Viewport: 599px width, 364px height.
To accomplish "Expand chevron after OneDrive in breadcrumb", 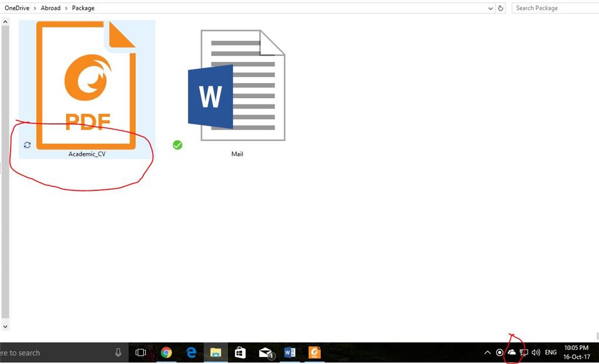I will tap(35, 8).
